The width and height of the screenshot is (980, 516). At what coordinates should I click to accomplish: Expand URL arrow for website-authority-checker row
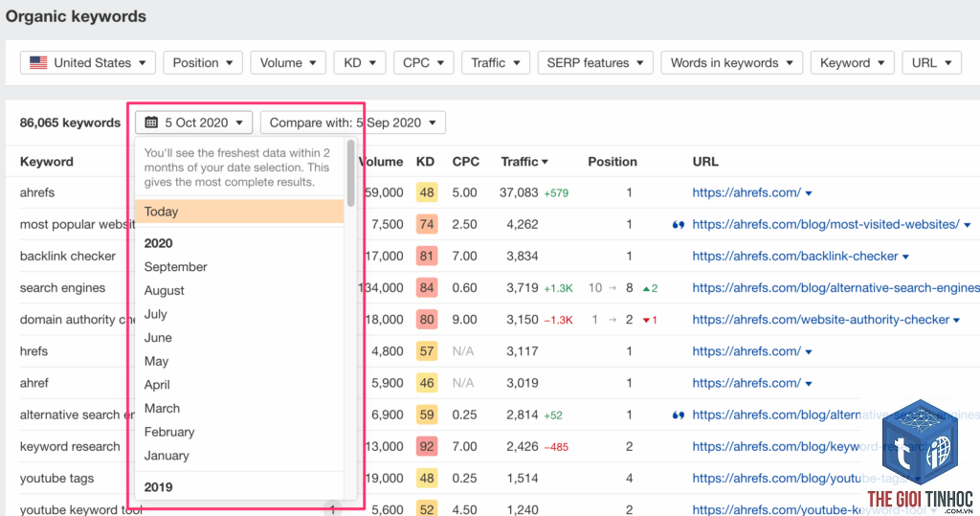956,321
